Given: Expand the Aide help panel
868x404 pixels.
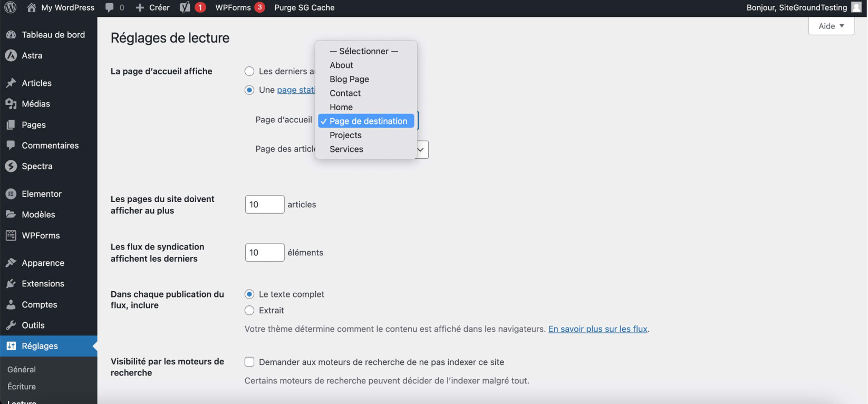Looking at the screenshot, I should [x=831, y=26].
